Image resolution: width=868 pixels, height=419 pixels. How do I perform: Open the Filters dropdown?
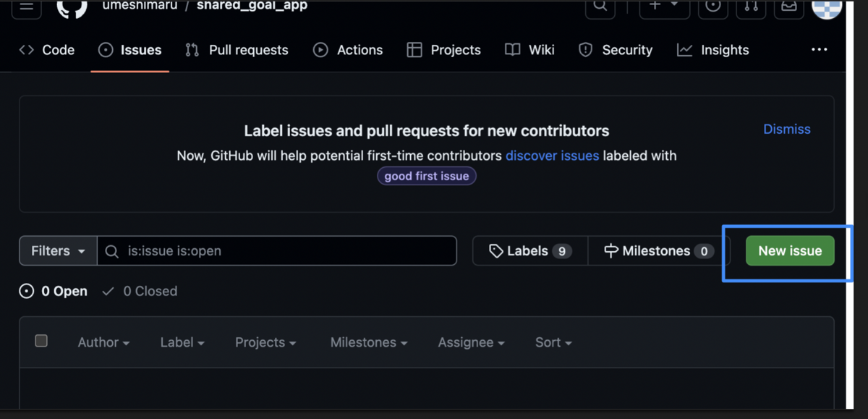[x=57, y=250]
